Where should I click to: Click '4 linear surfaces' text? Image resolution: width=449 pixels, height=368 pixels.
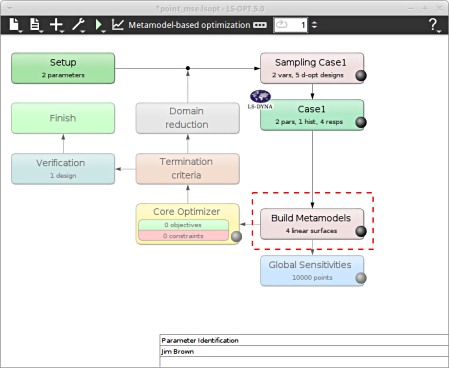[311, 231]
